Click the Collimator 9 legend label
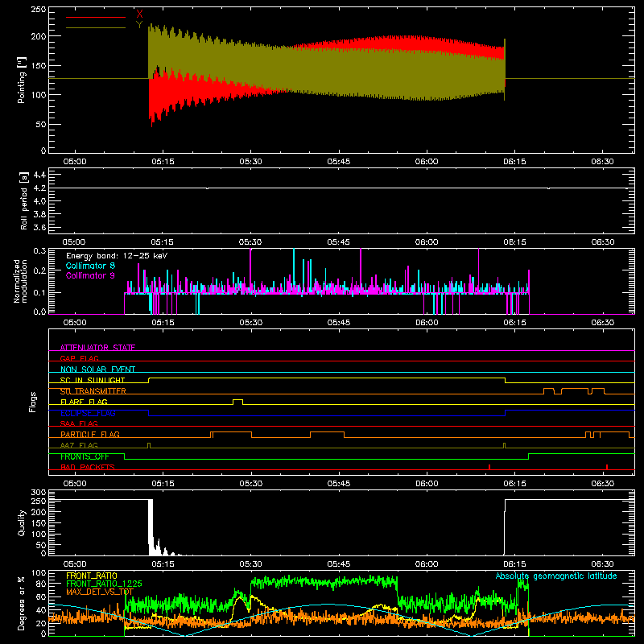644x644 pixels. click(x=90, y=275)
